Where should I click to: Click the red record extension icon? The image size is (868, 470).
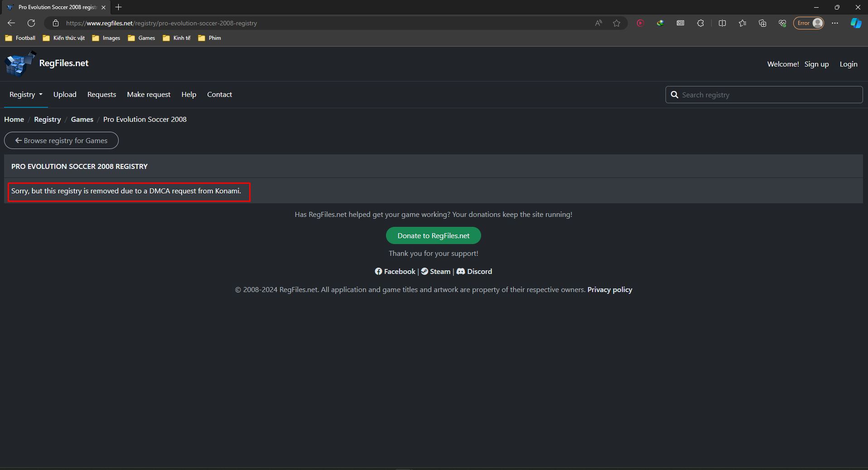(640, 23)
